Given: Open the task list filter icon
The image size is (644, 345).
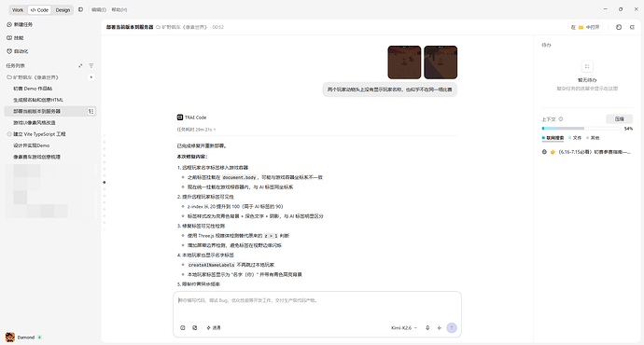Looking at the screenshot, I should click(91, 65).
